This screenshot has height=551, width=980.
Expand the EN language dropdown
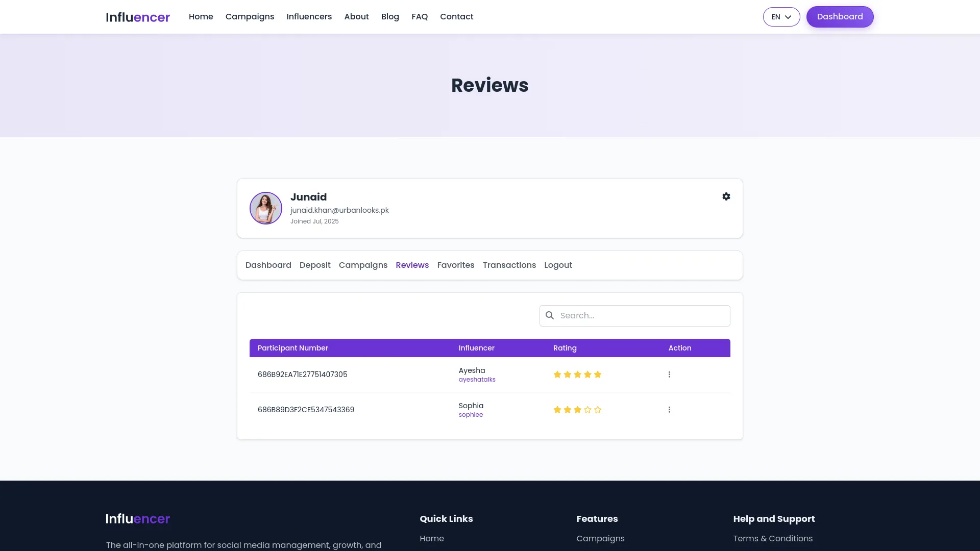[781, 17]
